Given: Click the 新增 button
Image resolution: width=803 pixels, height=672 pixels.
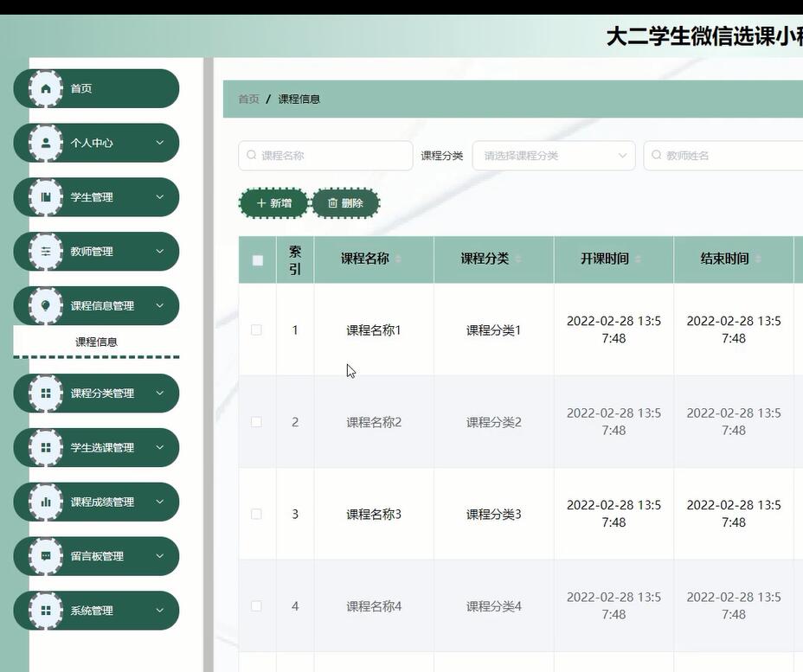Looking at the screenshot, I should [x=273, y=202].
